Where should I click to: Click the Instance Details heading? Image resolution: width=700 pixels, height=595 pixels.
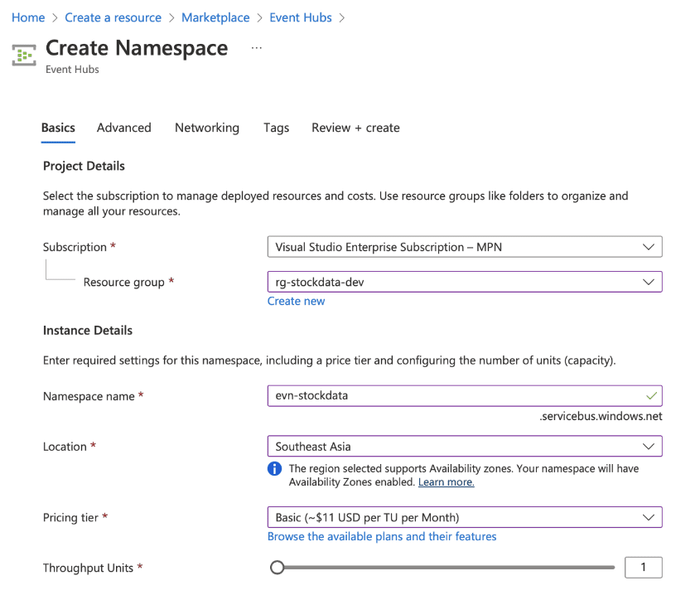(x=88, y=331)
